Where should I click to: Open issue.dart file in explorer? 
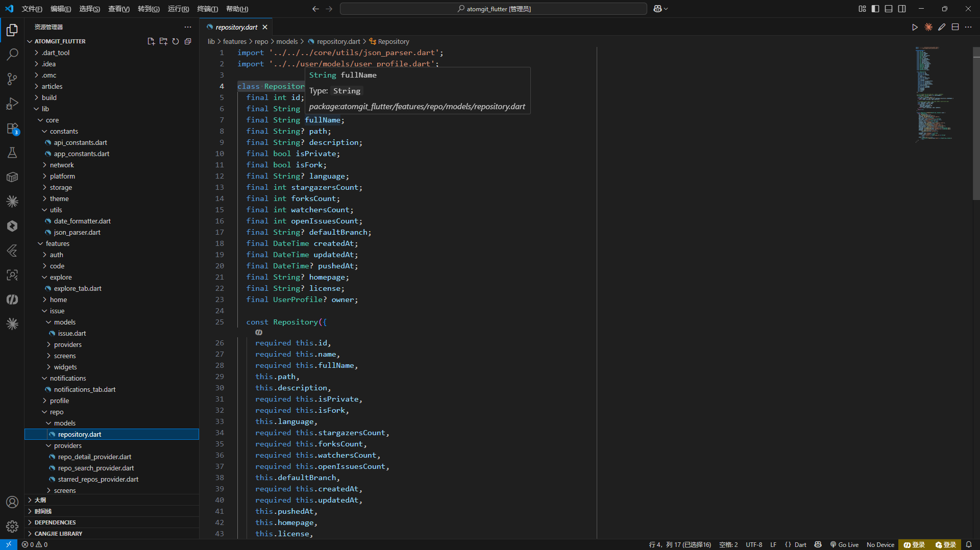[x=72, y=333]
